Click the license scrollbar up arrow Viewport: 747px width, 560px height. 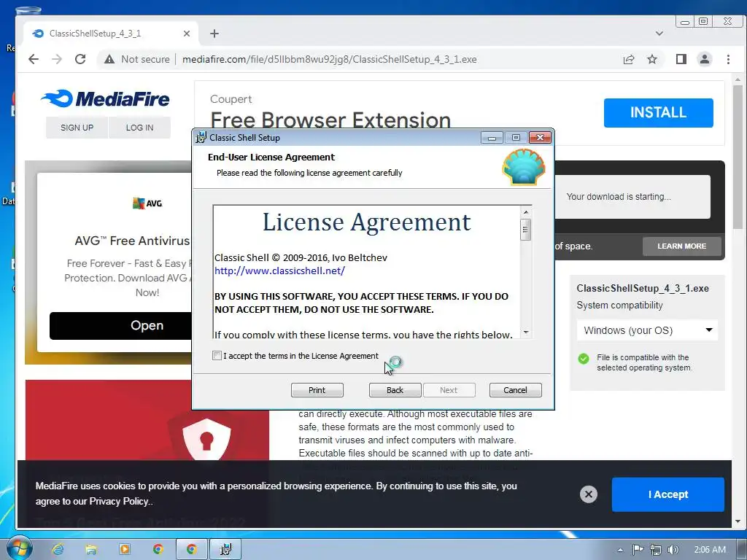pyautogui.click(x=526, y=212)
